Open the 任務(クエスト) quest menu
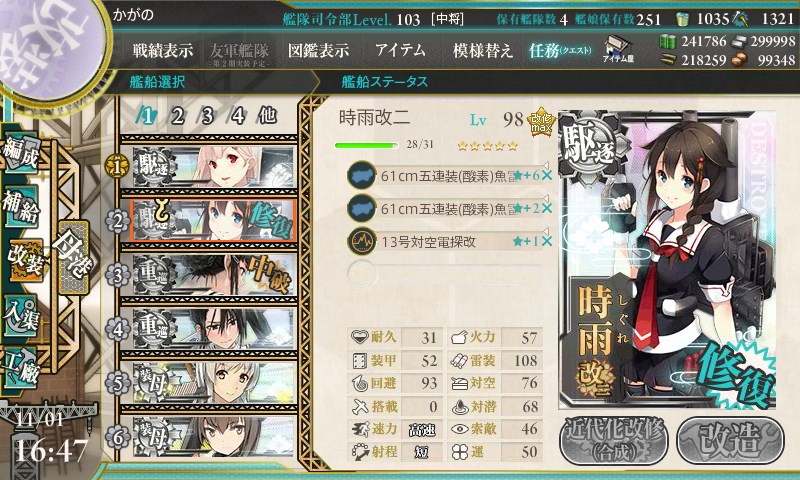Image resolution: width=800 pixels, height=480 pixels. [560, 50]
